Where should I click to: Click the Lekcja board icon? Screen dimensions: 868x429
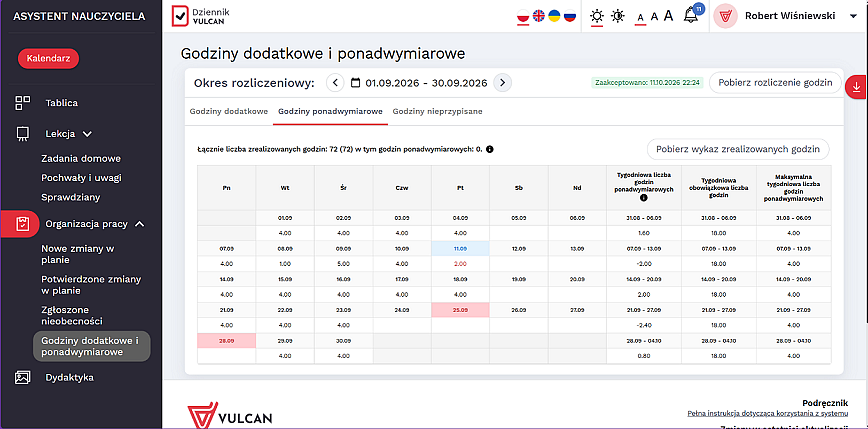click(23, 134)
